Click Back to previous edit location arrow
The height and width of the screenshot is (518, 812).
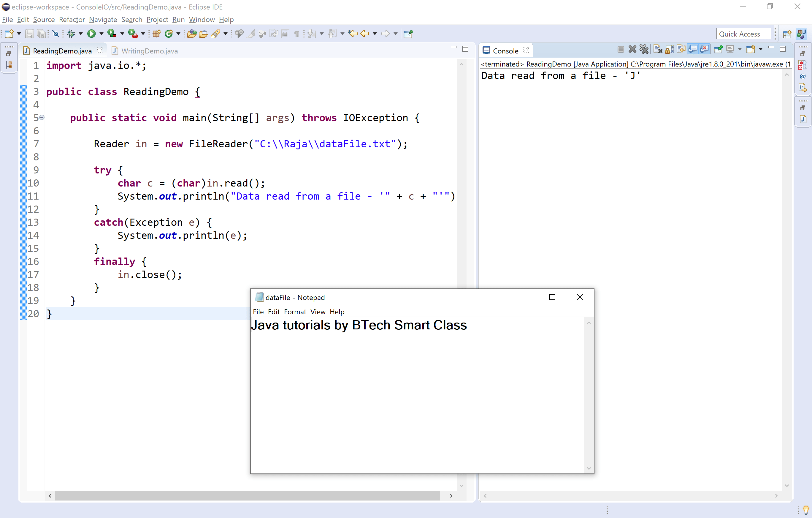tap(353, 33)
